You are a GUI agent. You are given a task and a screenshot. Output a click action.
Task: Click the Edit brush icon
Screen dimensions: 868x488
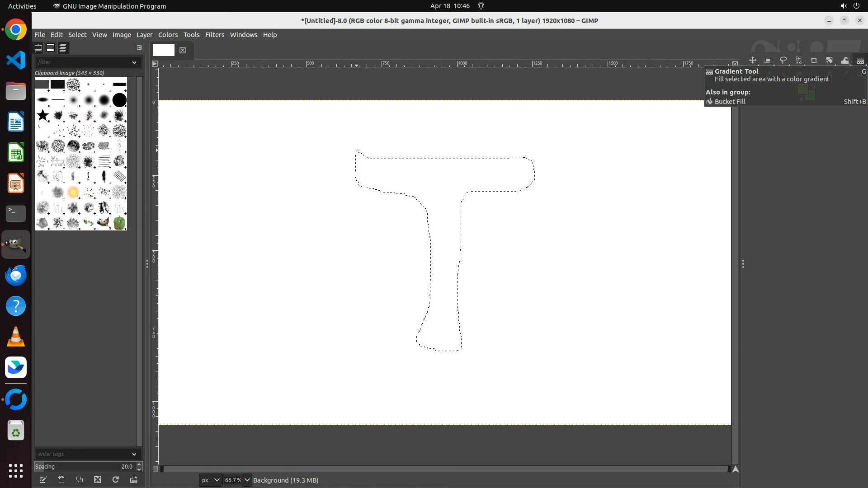coord(43,479)
